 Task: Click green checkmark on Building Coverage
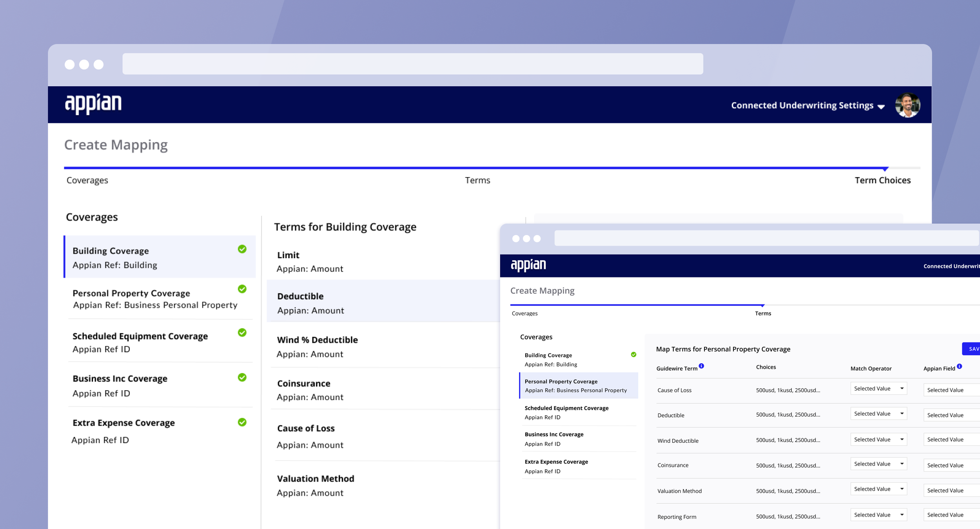[242, 249]
